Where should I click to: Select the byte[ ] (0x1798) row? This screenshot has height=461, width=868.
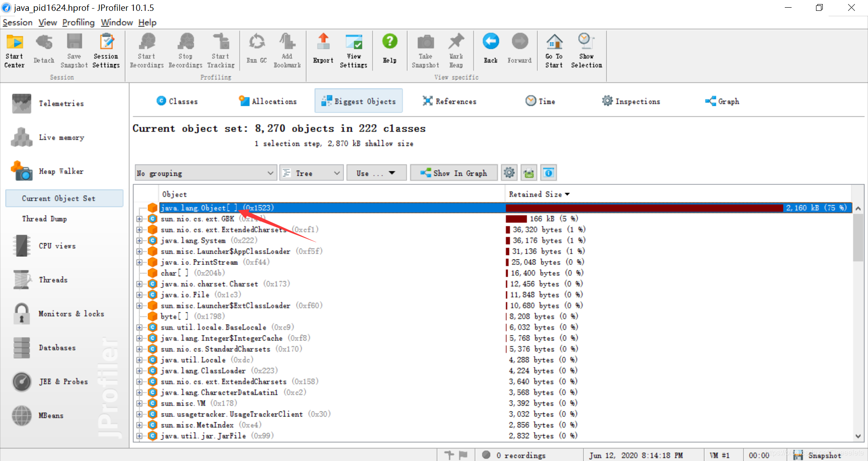(x=494, y=316)
